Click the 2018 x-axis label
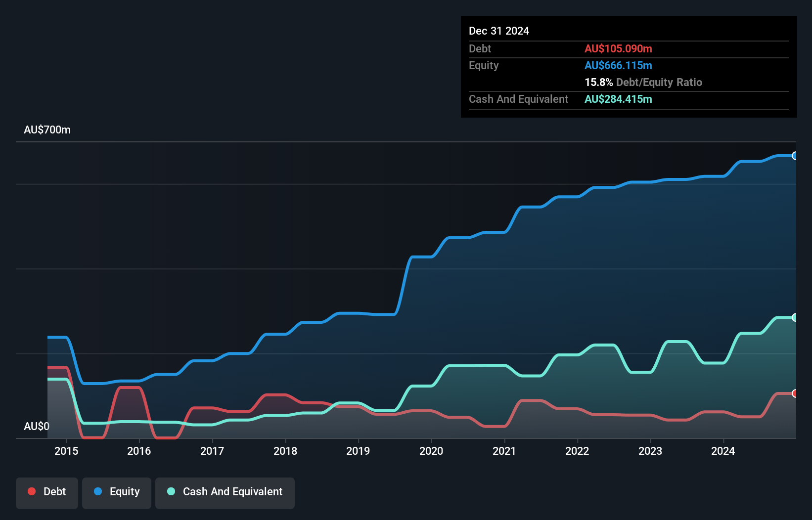812x520 pixels. pyautogui.click(x=285, y=451)
